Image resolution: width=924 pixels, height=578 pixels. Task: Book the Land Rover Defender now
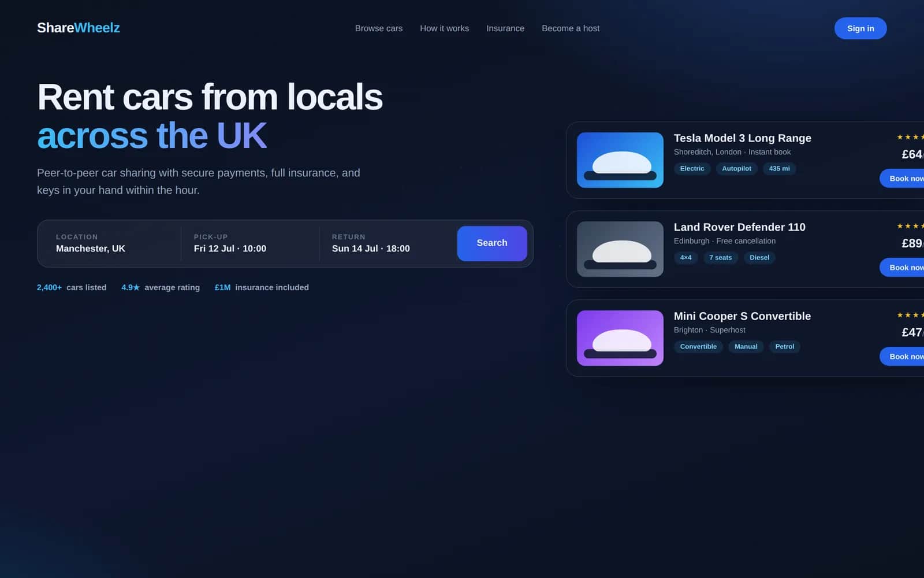point(902,268)
